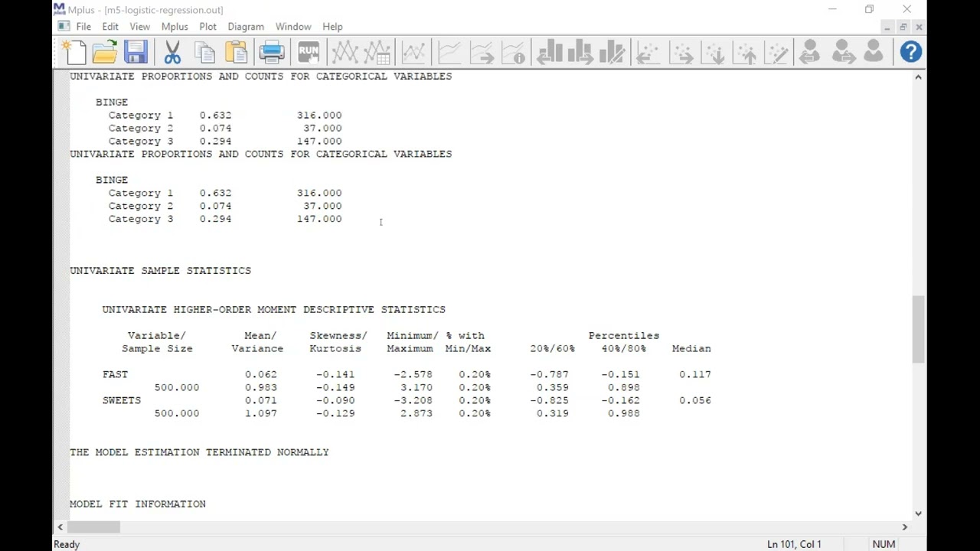
Task: Click the framed line chart icon
Action: [413, 52]
